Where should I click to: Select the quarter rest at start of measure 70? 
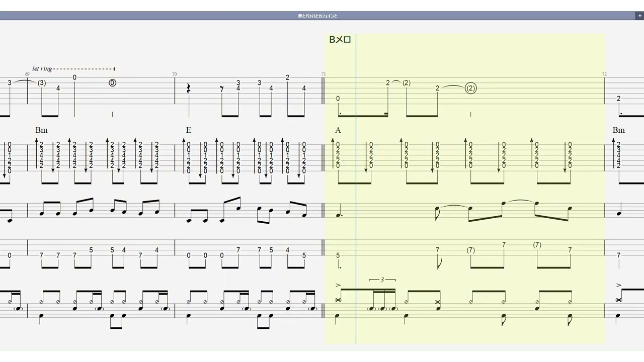click(x=189, y=88)
